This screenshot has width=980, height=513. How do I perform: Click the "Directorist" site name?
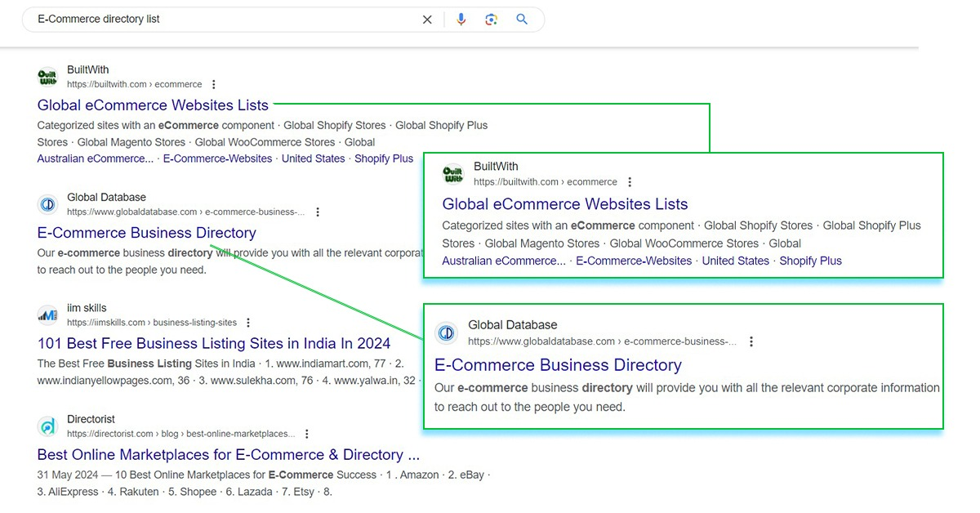(x=91, y=419)
